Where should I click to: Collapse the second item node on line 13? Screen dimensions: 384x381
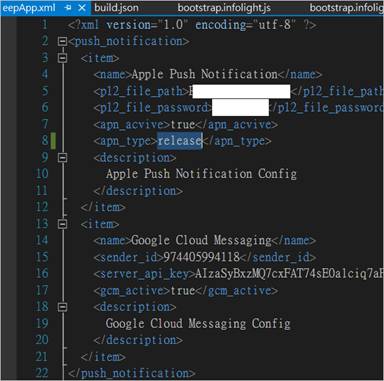pos(62,224)
